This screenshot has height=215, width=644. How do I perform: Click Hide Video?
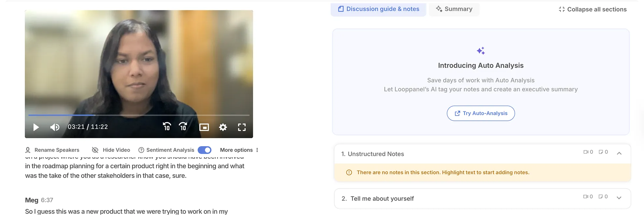111,150
